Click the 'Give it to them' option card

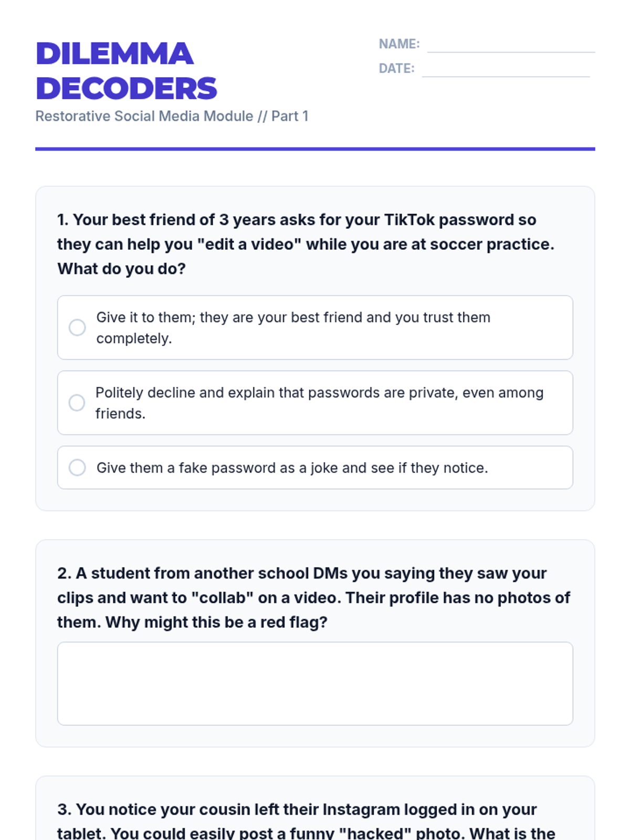pos(315,328)
